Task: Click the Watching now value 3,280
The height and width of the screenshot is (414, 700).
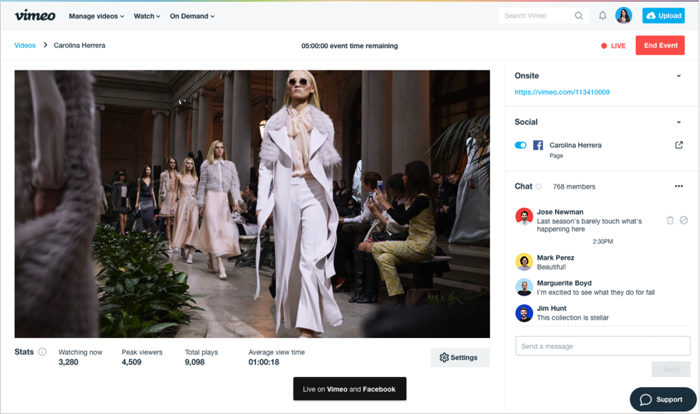Action: pos(68,362)
